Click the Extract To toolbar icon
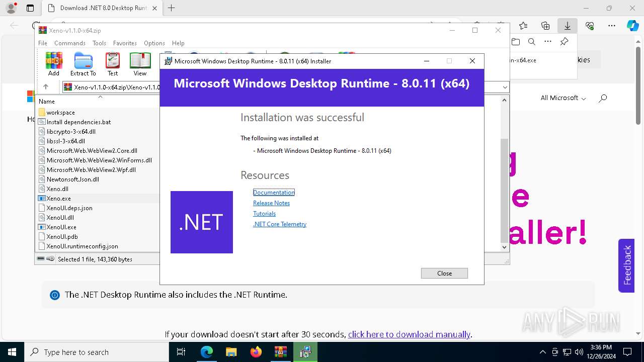 (83, 64)
